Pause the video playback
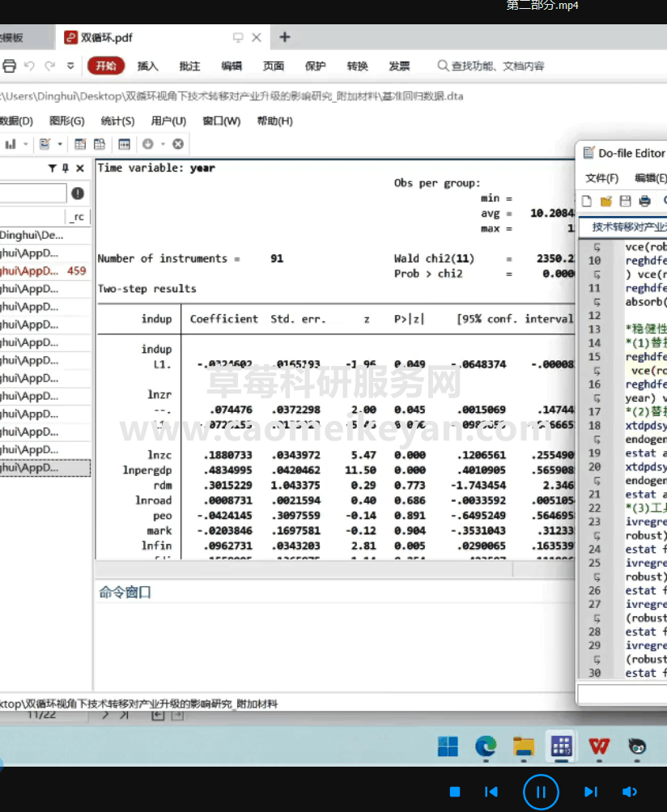Viewport: 667px width, 812px height. click(x=541, y=792)
